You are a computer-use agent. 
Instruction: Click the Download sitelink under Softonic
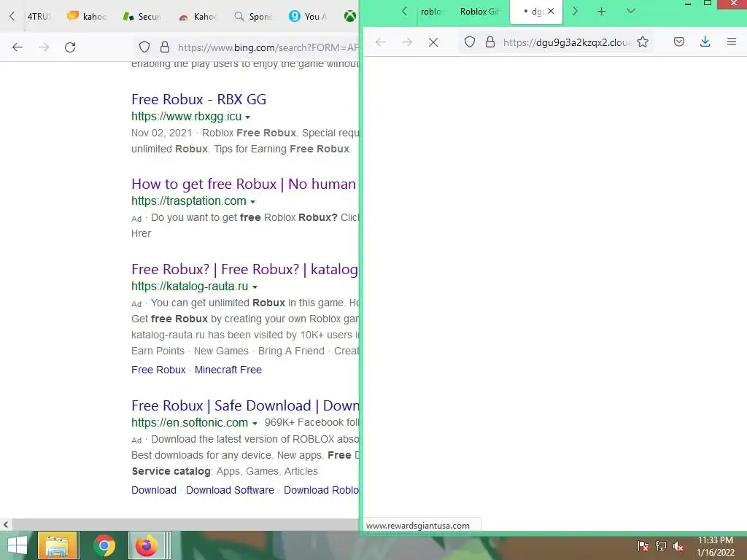(x=154, y=490)
